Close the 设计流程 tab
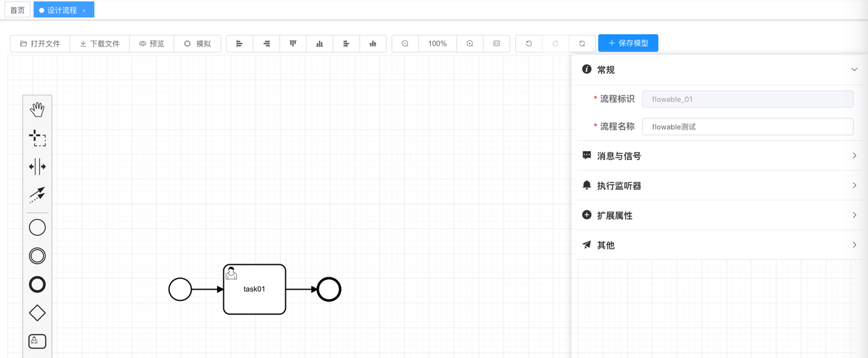 click(x=84, y=11)
